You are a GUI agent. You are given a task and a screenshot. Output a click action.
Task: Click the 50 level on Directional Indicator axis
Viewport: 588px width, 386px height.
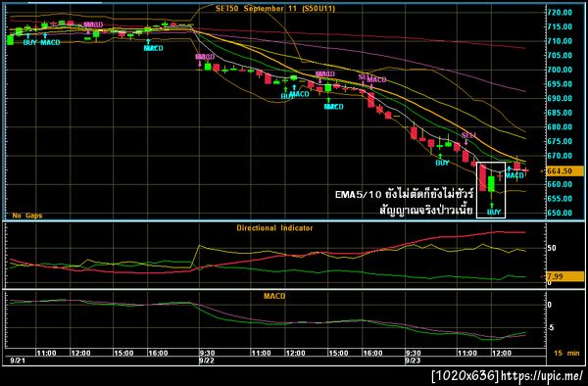point(552,248)
